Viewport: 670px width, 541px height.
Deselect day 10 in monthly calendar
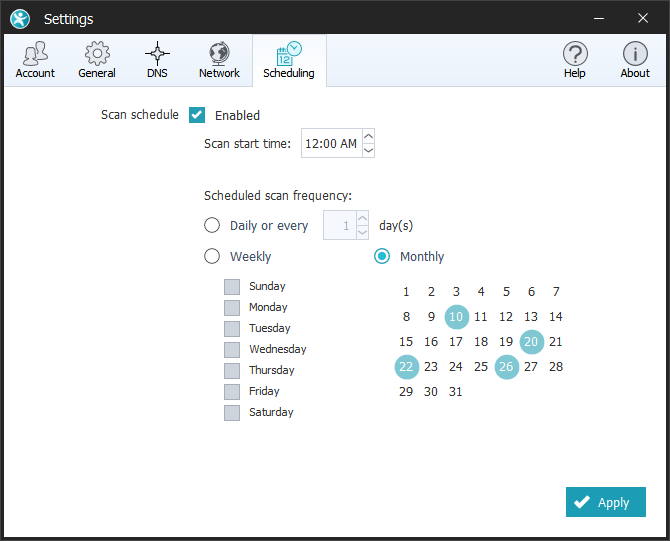(456, 317)
